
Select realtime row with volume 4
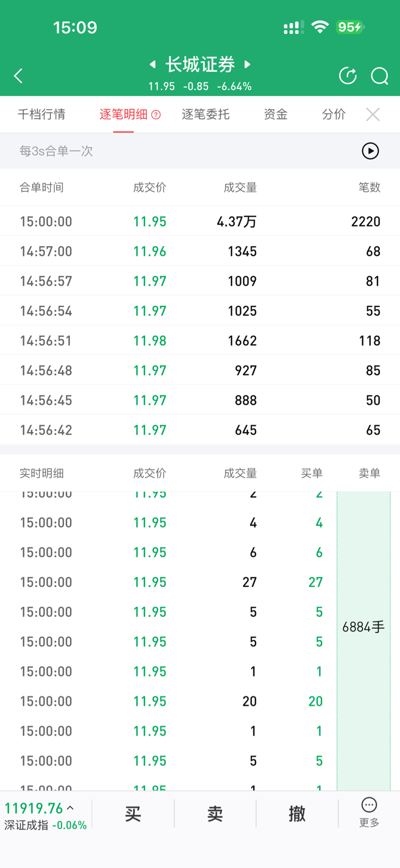168,522
